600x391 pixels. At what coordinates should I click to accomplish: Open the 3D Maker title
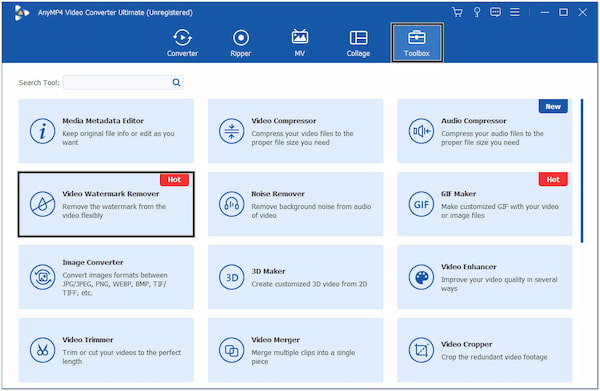coord(268,271)
